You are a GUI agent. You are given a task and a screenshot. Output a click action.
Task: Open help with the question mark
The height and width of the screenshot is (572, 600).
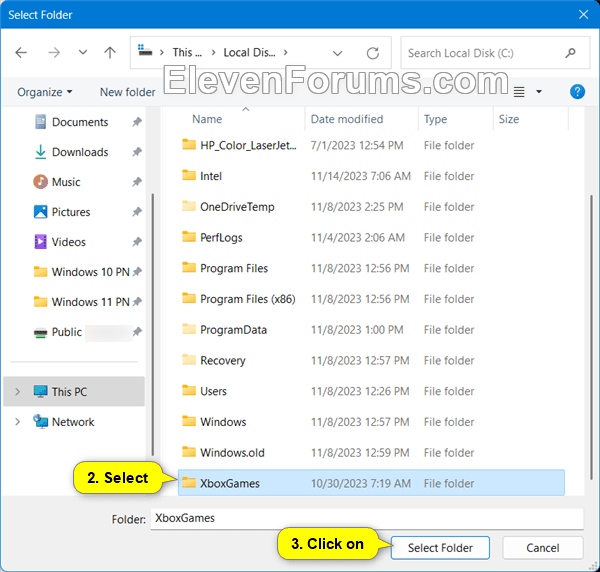(x=577, y=92)
